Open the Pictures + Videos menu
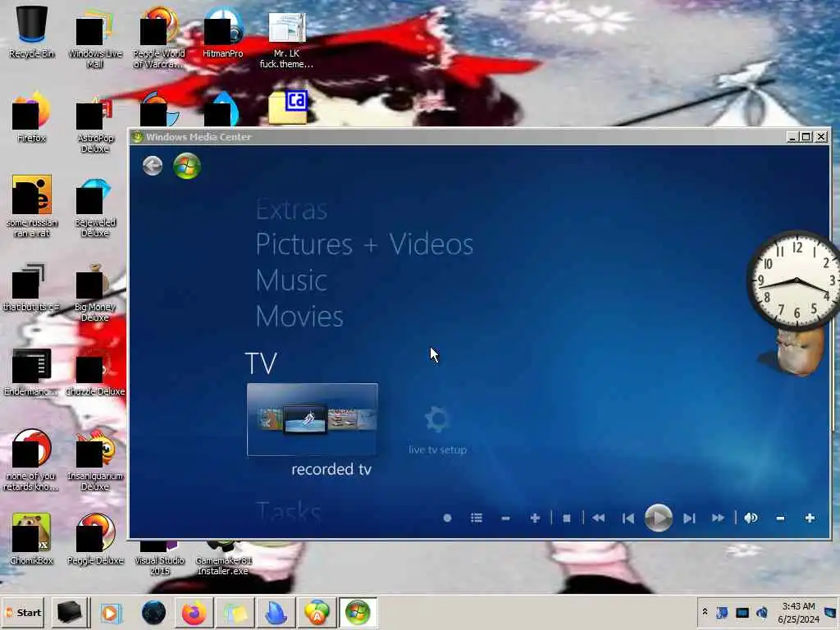 tap(364, 244)
